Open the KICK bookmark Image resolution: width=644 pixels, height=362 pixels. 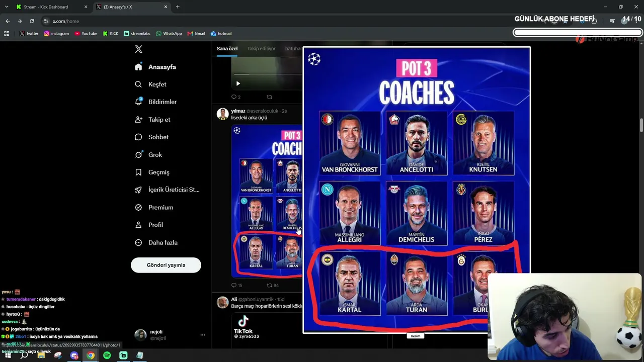(111, 34)
